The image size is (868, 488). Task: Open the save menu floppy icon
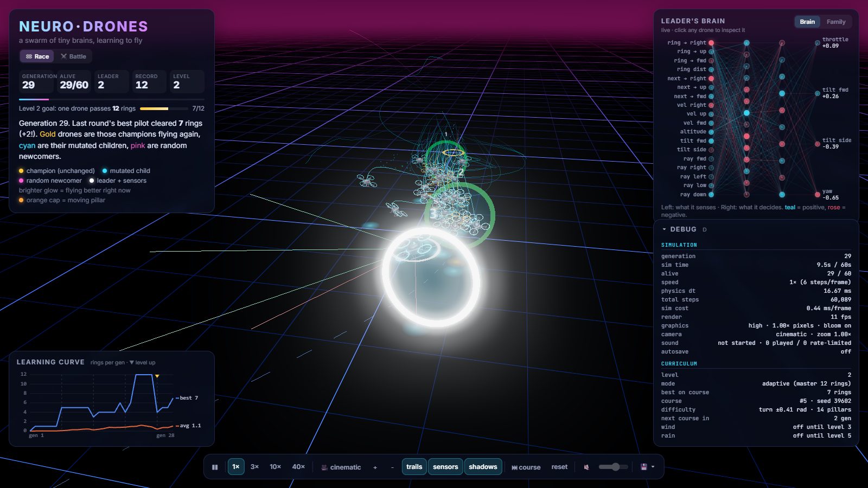648,467
